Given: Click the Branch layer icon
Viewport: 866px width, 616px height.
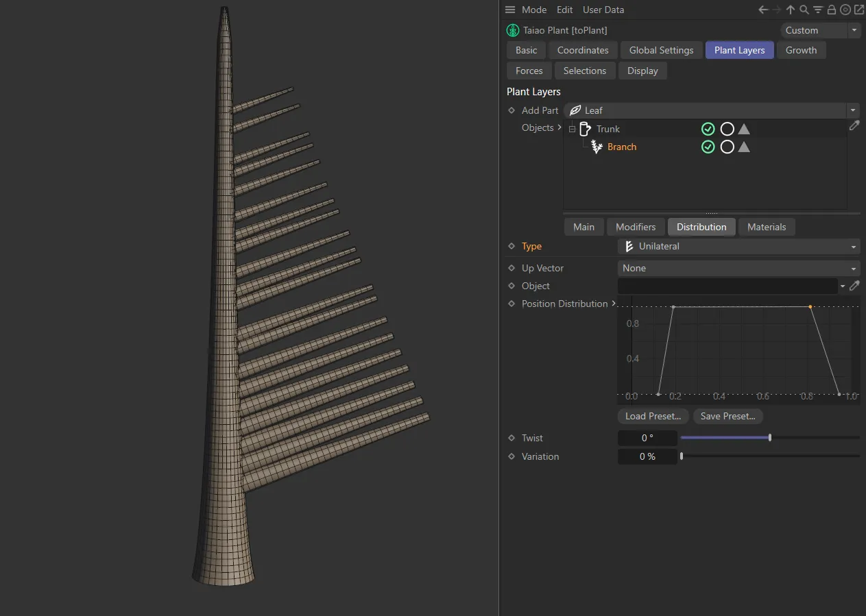Looking at the screenshot, I should (x=596, y=147).
